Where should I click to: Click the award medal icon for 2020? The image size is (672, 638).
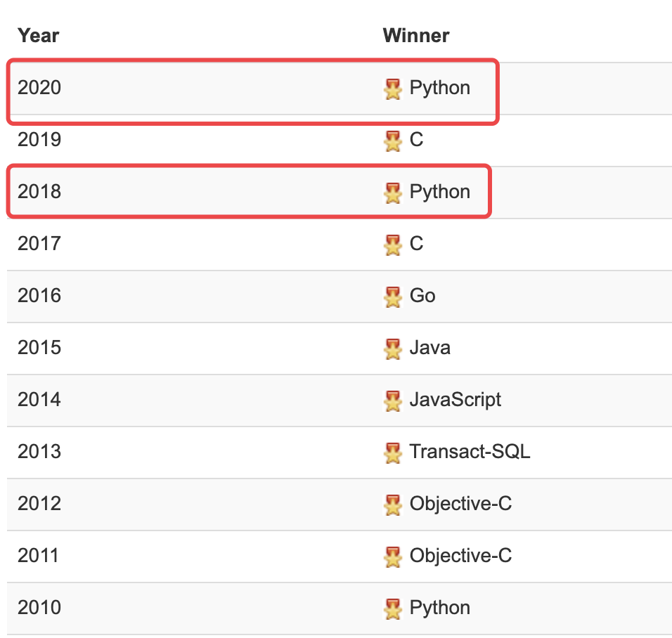click(392, 89)
